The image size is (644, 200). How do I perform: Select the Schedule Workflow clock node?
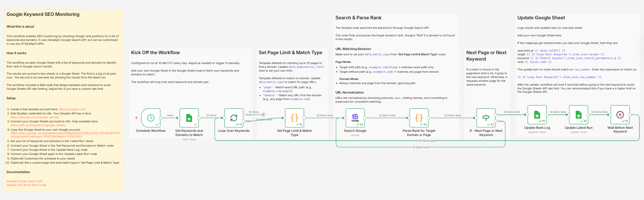click(151, 118)
